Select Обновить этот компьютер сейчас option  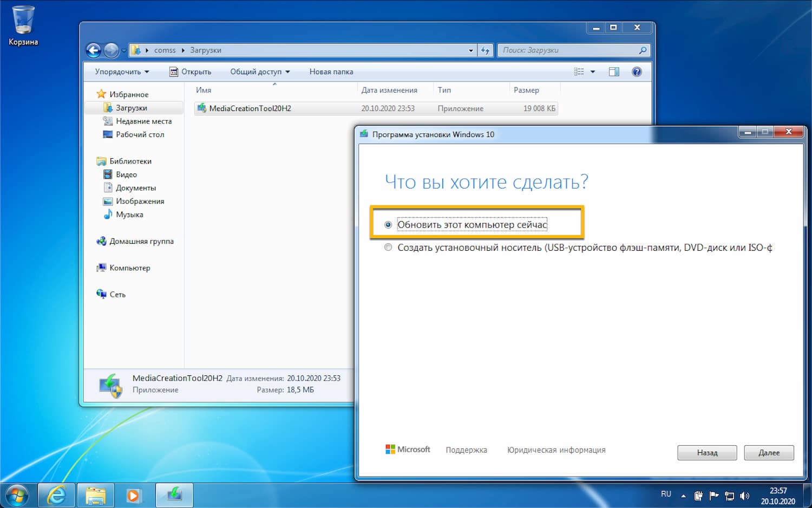click(x=466, y=224)
